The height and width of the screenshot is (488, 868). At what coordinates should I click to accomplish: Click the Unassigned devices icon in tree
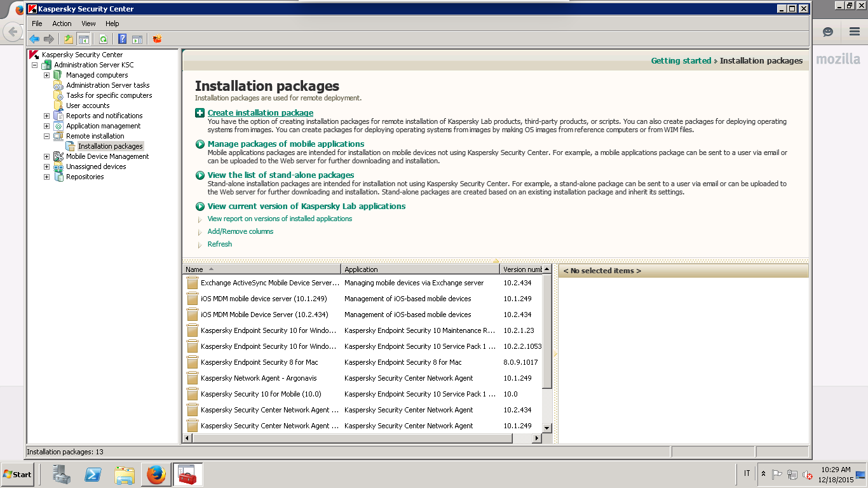[x=58, y=166]
